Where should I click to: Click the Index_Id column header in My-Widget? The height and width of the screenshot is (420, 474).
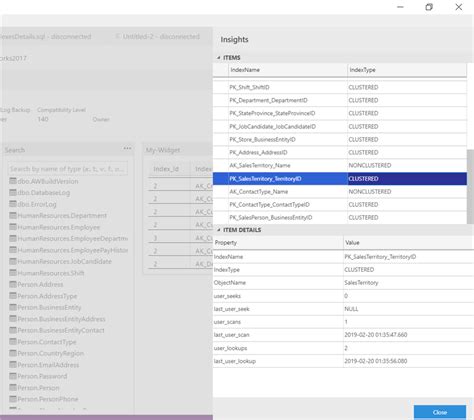point(166,169)
